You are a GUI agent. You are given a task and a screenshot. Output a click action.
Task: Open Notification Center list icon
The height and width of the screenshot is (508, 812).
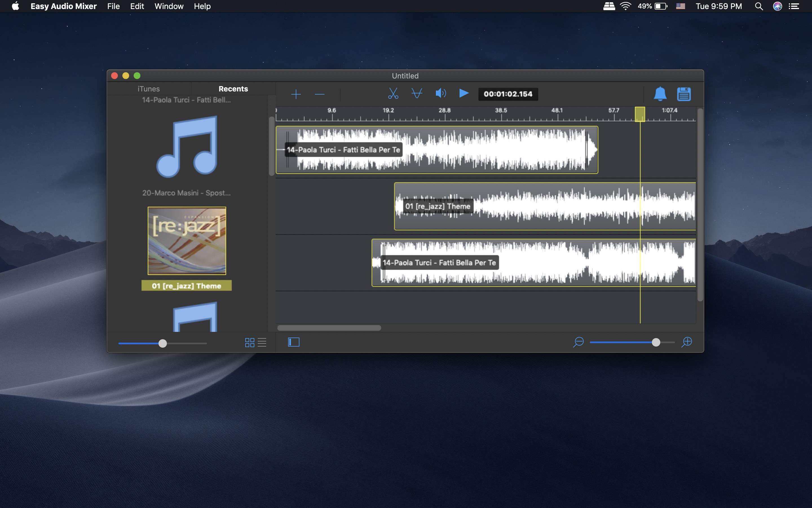tap(794, 6)
